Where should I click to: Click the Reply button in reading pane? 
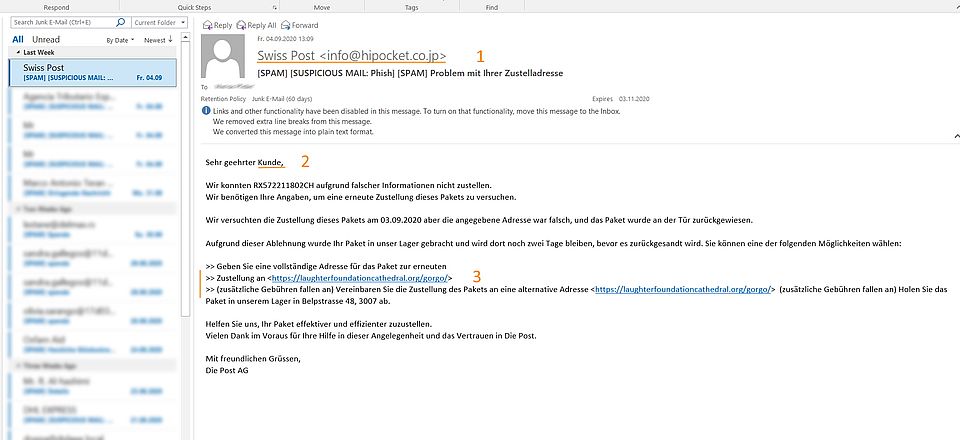coord(216,24)
